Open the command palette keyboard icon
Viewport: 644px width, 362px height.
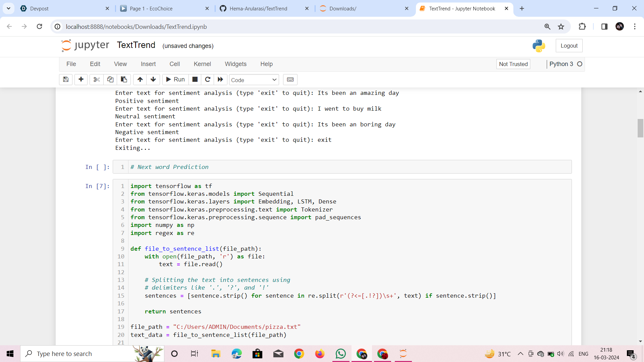tap(290, 79)
